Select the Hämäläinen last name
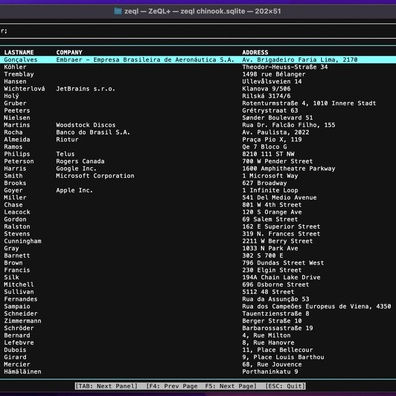 (x=23, y=372)
